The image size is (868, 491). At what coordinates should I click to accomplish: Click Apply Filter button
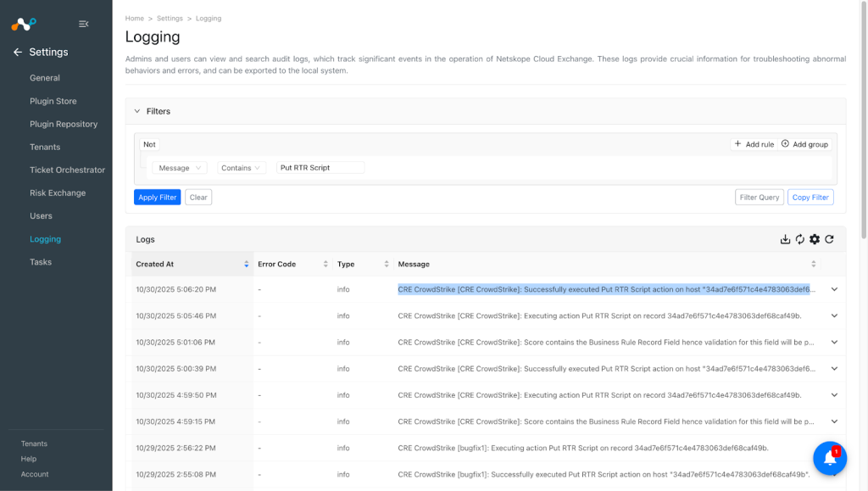coord(157,197)
